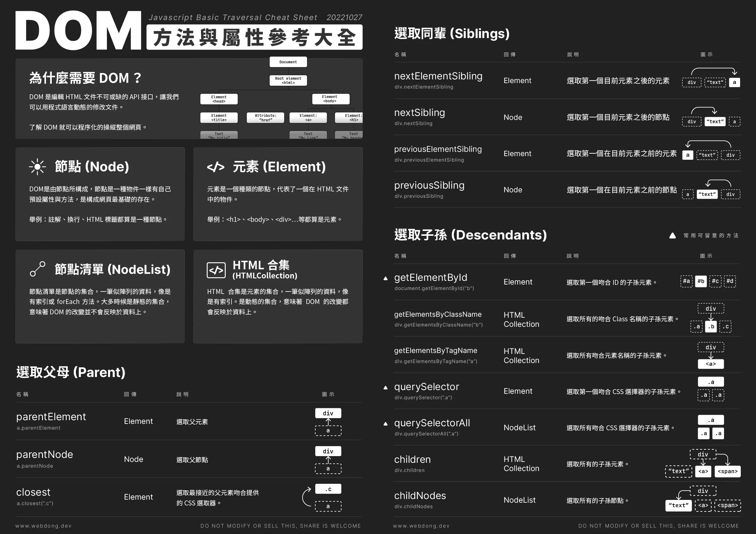This screenshot has width=756, height=534.
Task: Click the Descendants section heading
Action: [x=471, y=235]
